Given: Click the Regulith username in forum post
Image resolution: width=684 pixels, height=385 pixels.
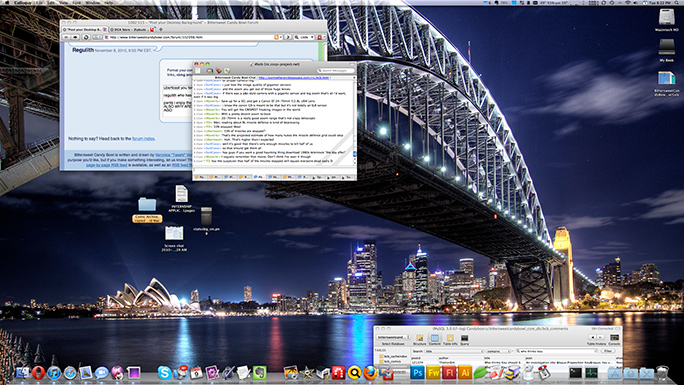Looking at the screenshot, I should point(82,51).
